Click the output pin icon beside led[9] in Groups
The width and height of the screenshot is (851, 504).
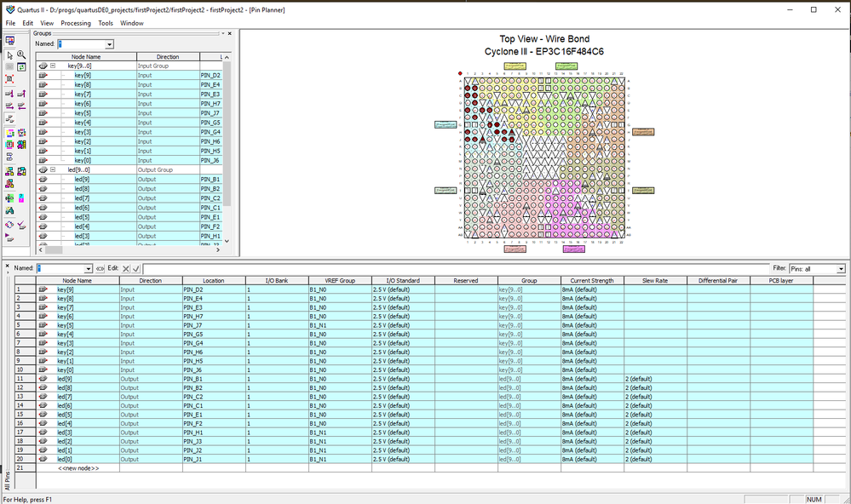[43, 179]
